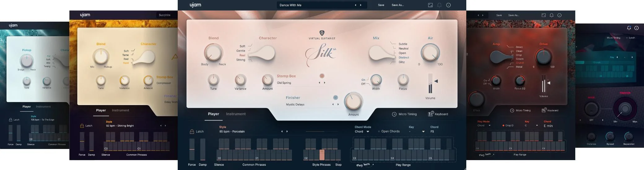The image size is (644, 170).
Task: Toggle the window resize icon beside bell
Action: coord(430,5)
